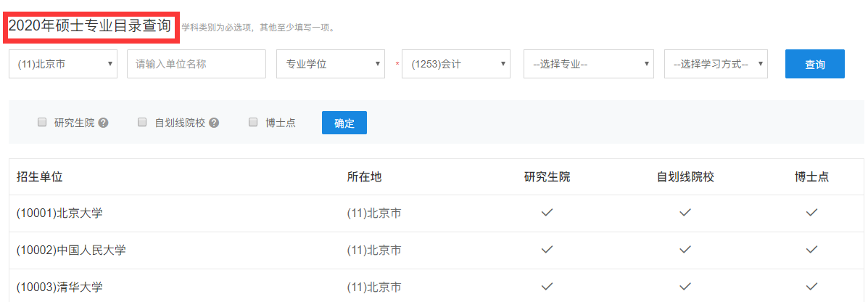Screen dimensions: 868x302
Task: Click 自划线院校 checkmark in 北京大学 row
Action: pyautogui.click(x=685, y=213)
